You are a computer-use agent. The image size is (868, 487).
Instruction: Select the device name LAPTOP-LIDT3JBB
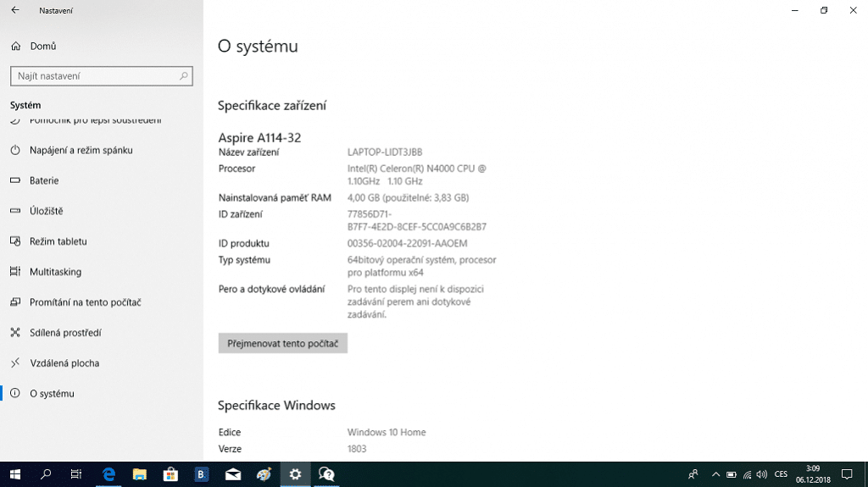tap(385, 152)
